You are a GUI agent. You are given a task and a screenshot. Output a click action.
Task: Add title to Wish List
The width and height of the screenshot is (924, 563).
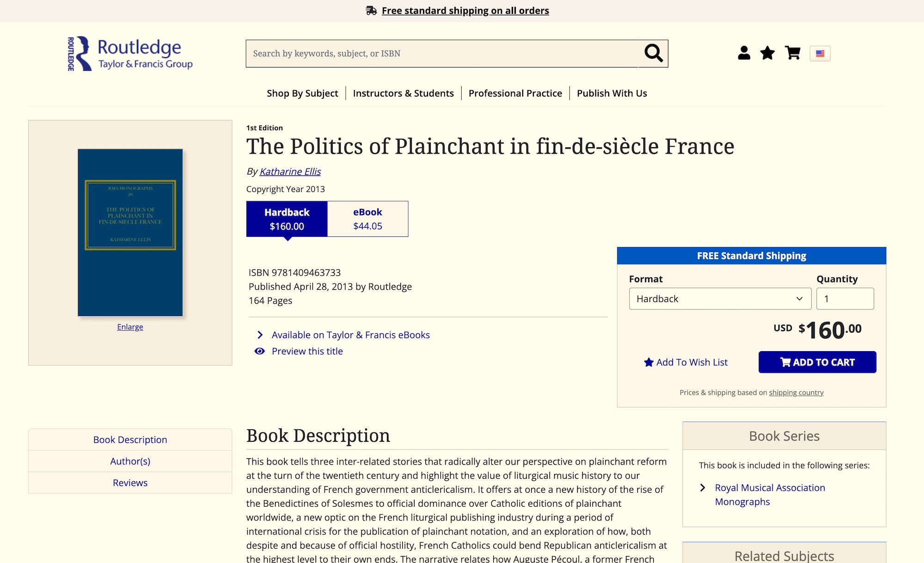(685, 362)
